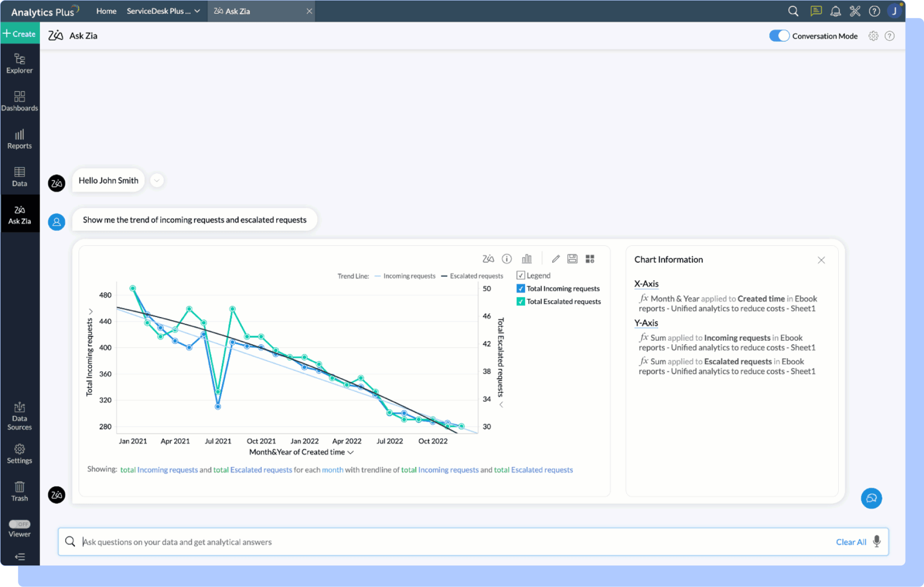
Task: Click the chart type bar icon
Action: (527, 259)
